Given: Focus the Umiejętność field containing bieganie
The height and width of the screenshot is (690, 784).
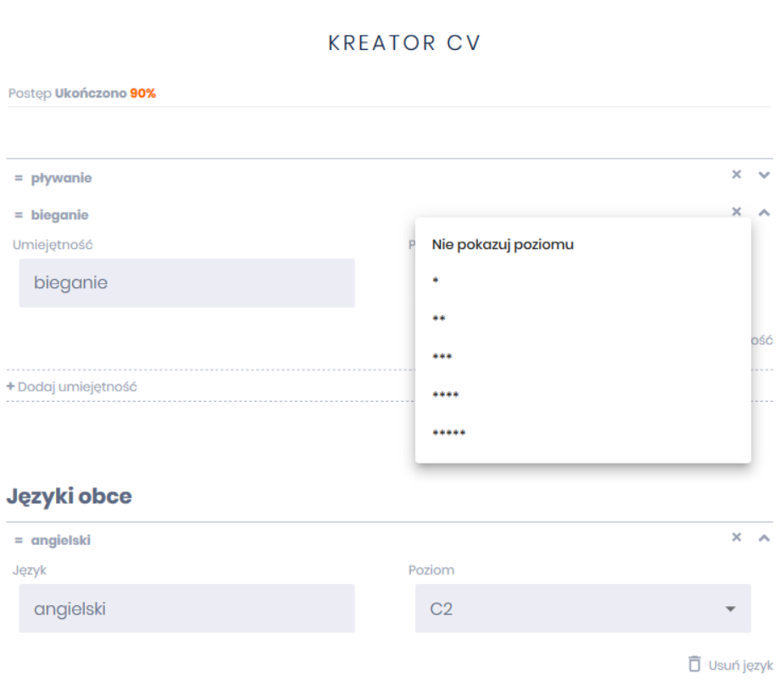Looking at the screenshot, I should click(x=186, y=283).
